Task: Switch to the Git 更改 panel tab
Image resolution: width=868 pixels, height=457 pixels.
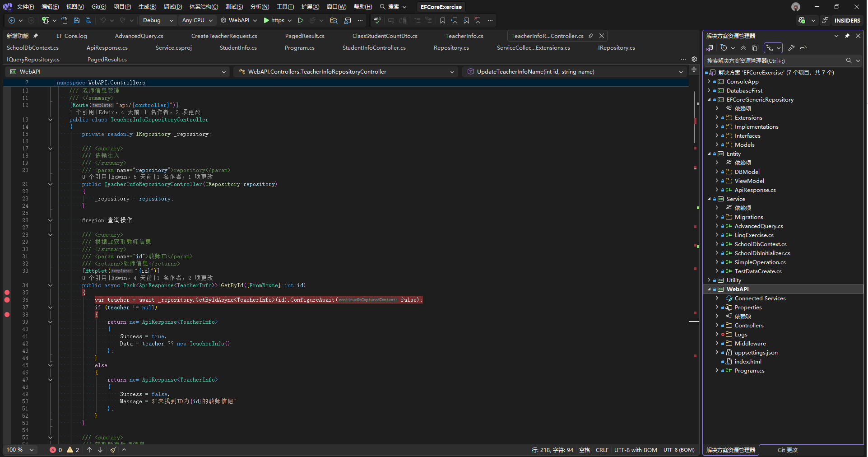Action: tap(787, 450)
